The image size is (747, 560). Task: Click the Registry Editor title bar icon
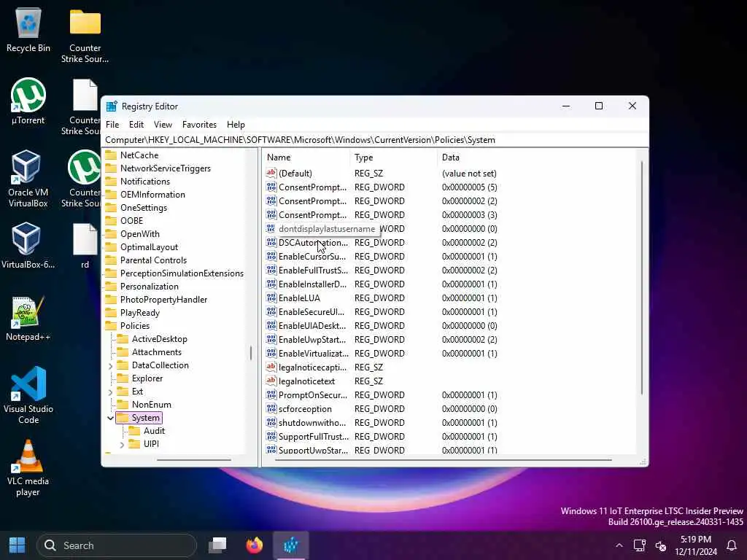112,106
